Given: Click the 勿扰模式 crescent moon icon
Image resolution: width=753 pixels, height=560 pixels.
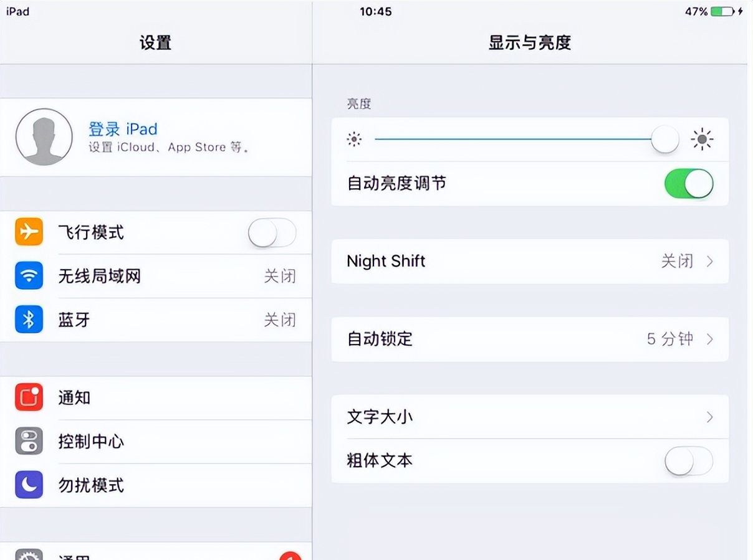Looking at the screenshot, I should (28, 485).
